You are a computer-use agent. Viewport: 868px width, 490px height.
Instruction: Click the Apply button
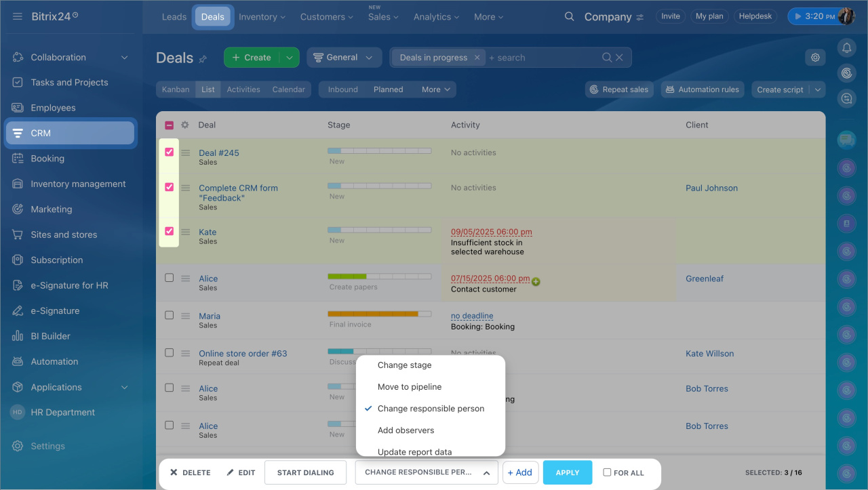pos(567,472)
